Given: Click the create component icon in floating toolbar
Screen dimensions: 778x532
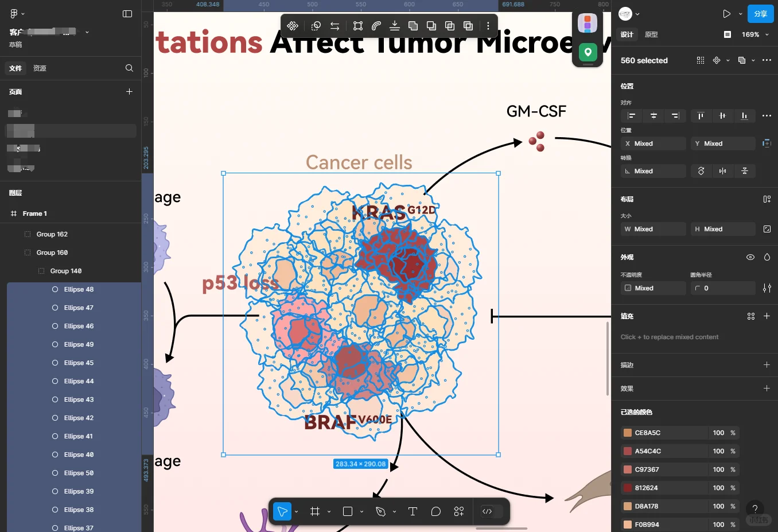Looking at the screenshot, I should pyautogui.click(x=293, y=26).
